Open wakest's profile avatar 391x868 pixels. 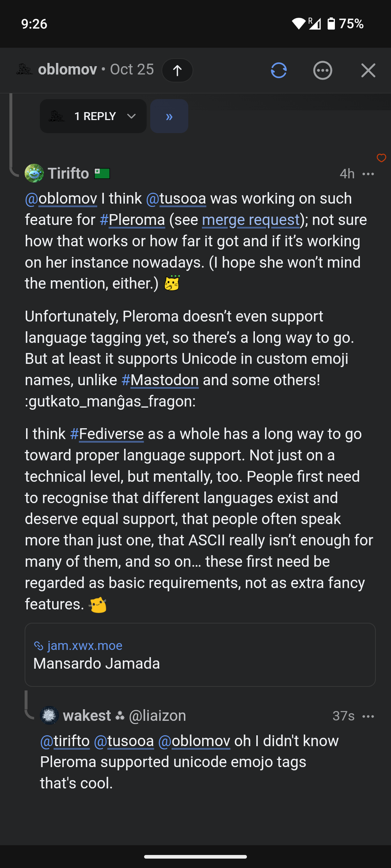(50, 715)
